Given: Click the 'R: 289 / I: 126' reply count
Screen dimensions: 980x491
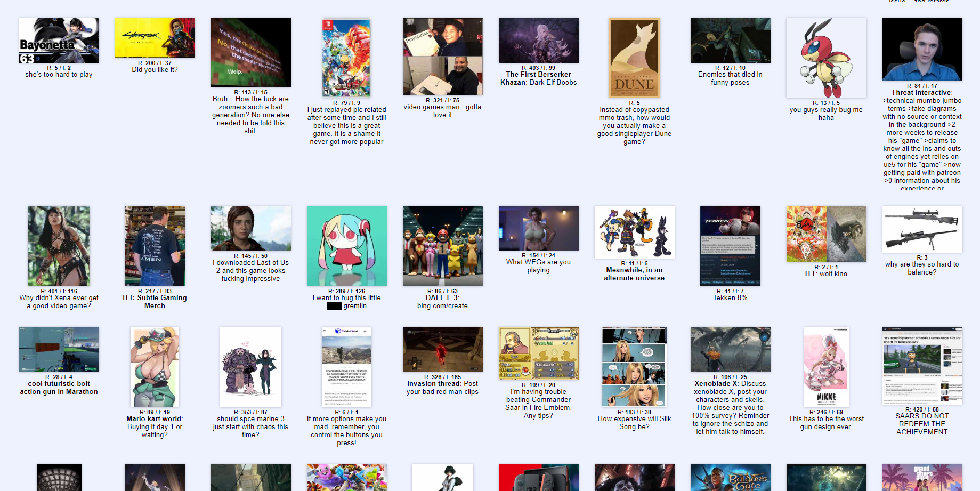Looking at the screenshot, I should [346, 291].
